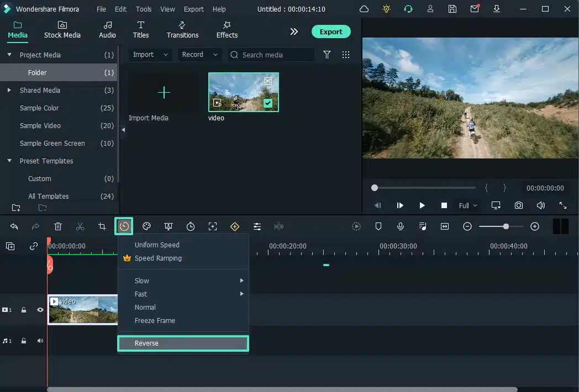Play the video preview
This screenshot has height=392, width=579.
[422, 205]
